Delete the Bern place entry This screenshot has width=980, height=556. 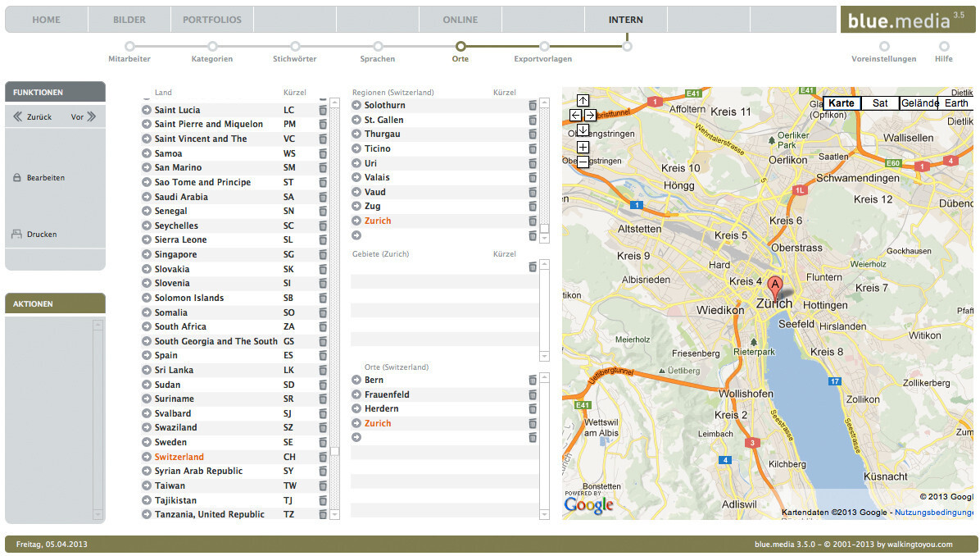tap(533, 381)
